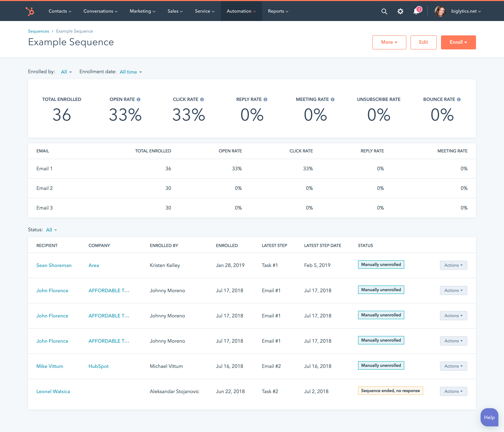Viewport: 504px width, 432px height.
Task: Open the HubSpot company link
Action: [x=99, y=366]
